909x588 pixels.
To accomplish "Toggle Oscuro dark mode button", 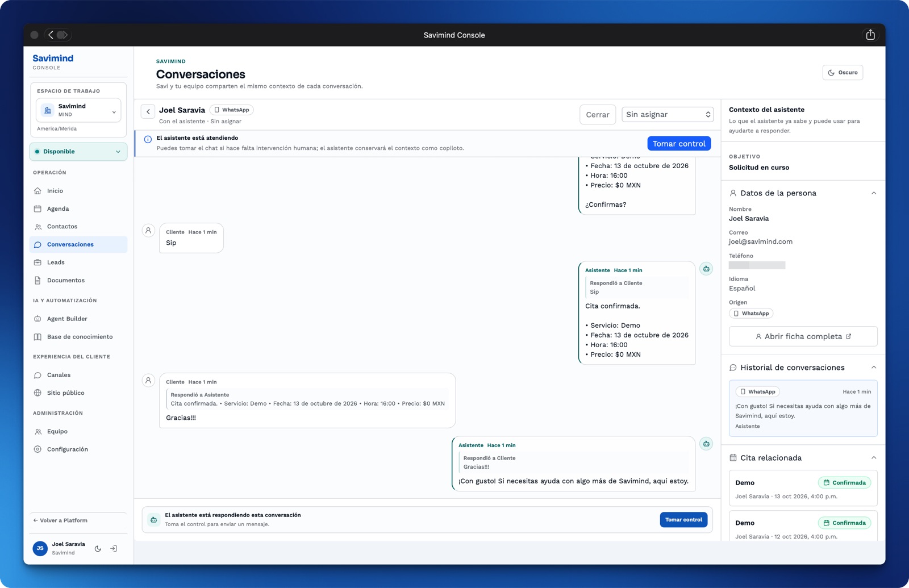I will coord(843,73).
